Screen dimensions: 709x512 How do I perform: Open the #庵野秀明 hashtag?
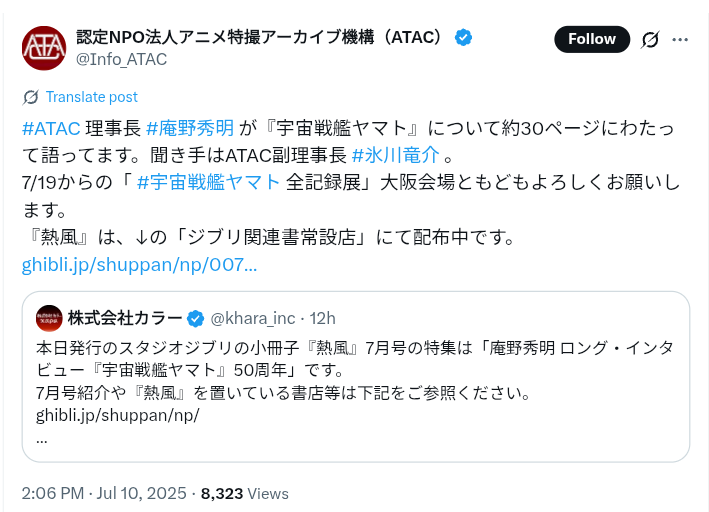190,128
